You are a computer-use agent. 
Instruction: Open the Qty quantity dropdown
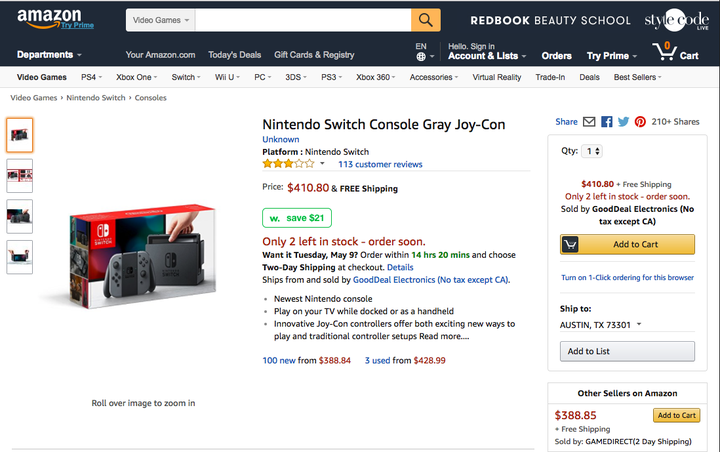[593, 151]
